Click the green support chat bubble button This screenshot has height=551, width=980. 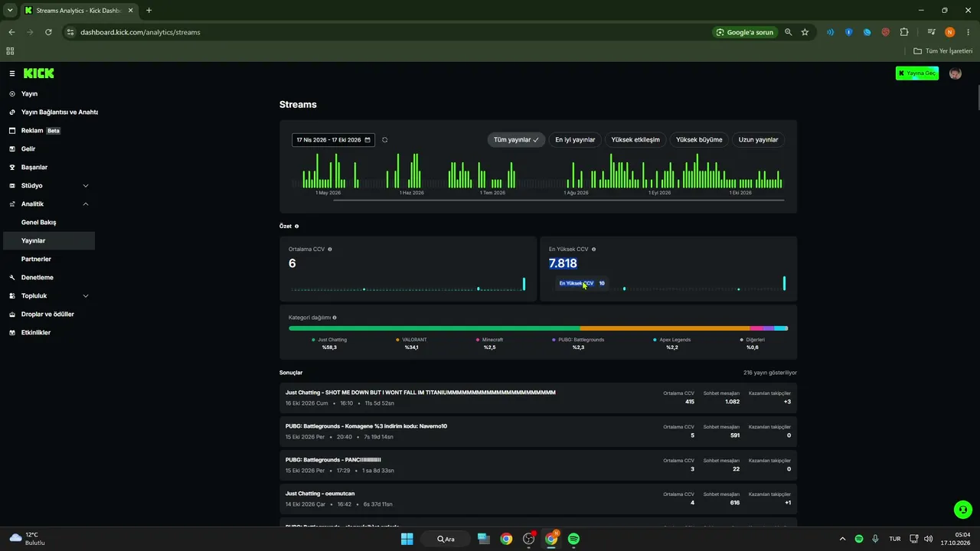963,509
